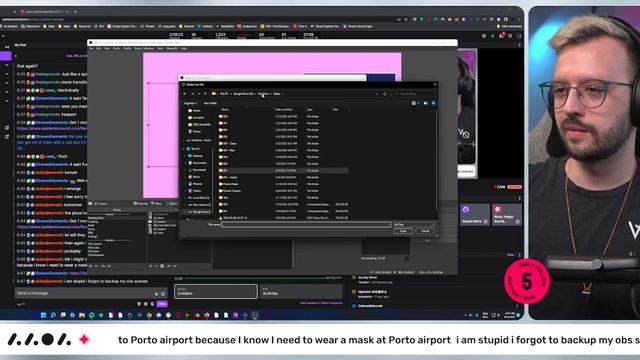
Task: Open OBS source Filters button
Action: pos(156,203)
